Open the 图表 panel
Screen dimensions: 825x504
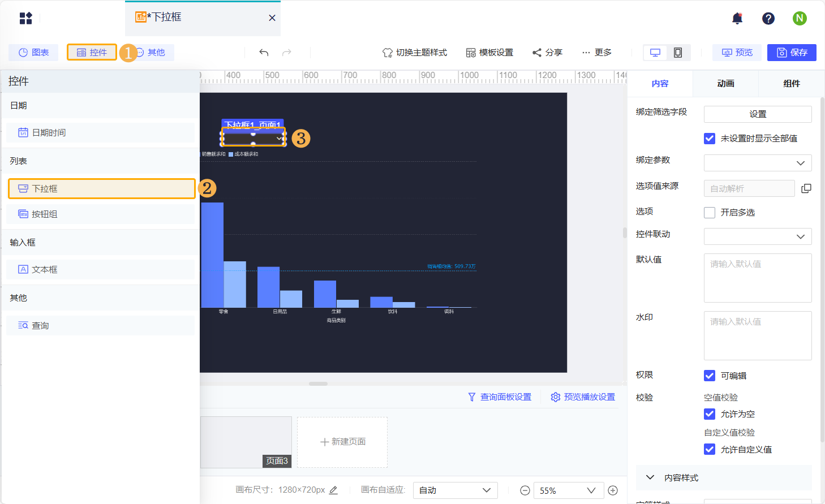coord(34,53)
